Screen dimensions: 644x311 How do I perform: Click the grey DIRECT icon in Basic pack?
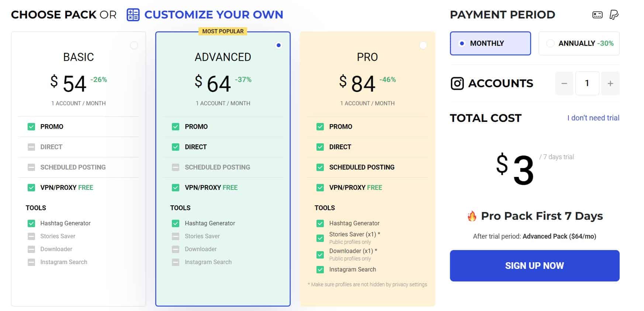tap(31, 147)
